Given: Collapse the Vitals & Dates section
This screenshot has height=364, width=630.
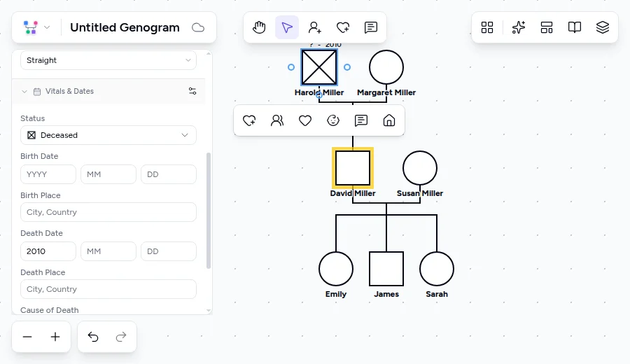Looking at the screenshot, I should (24, 92).
